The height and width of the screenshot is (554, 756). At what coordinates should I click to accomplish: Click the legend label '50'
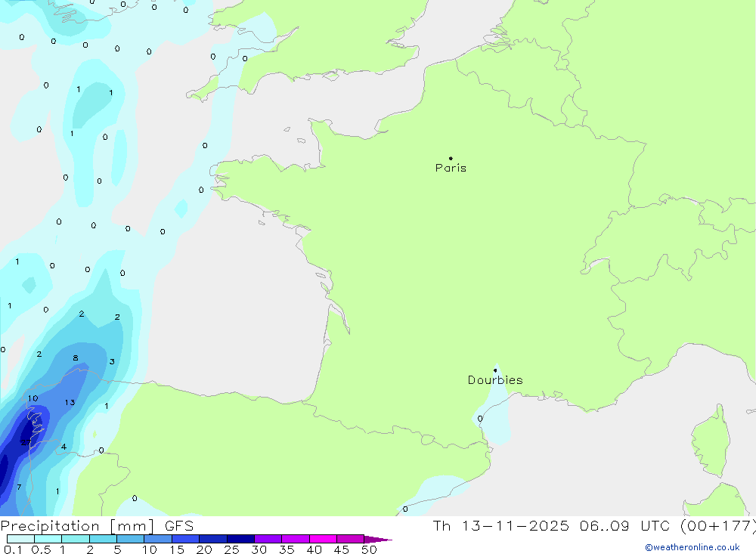point(369,549)
